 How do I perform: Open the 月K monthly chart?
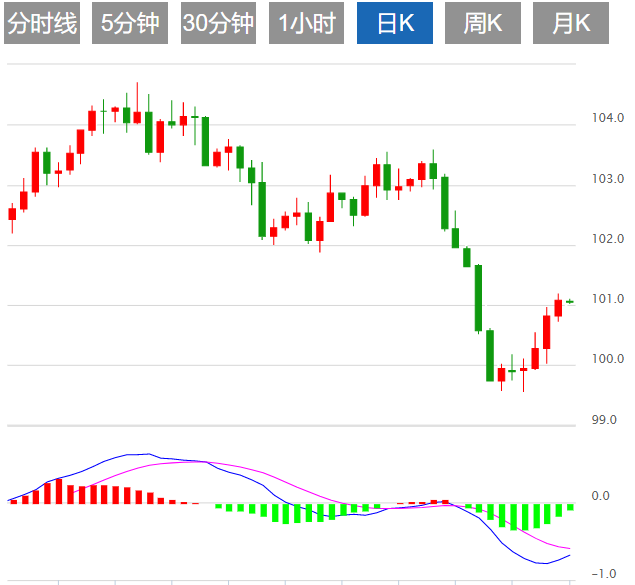(x=571, y=24)
